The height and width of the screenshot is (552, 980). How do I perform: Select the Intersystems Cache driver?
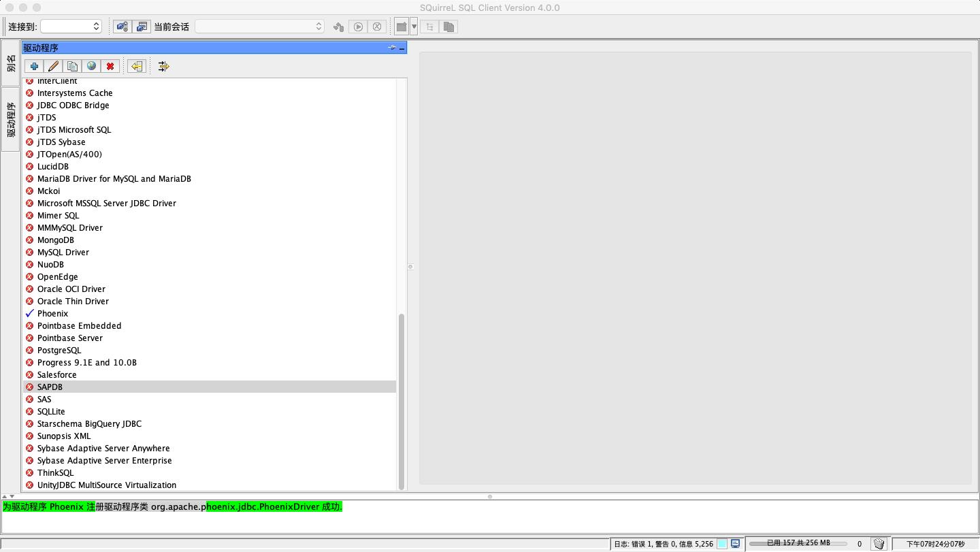(x=210, y=93)
